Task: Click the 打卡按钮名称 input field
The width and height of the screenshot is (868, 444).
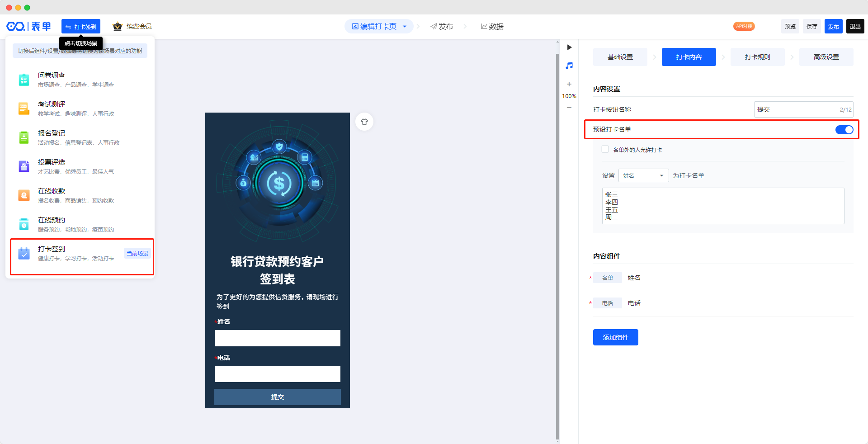Action: [x=797, y=109]
